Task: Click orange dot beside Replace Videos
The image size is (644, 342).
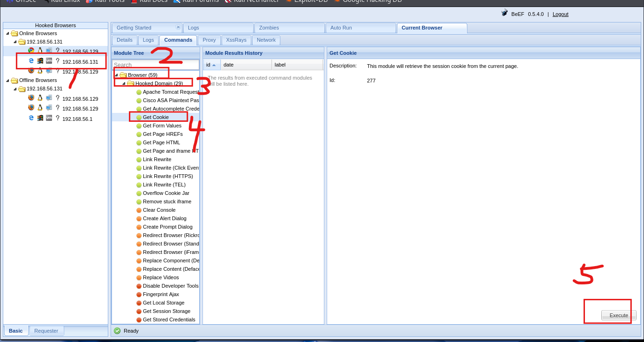Action: point(139,277)
